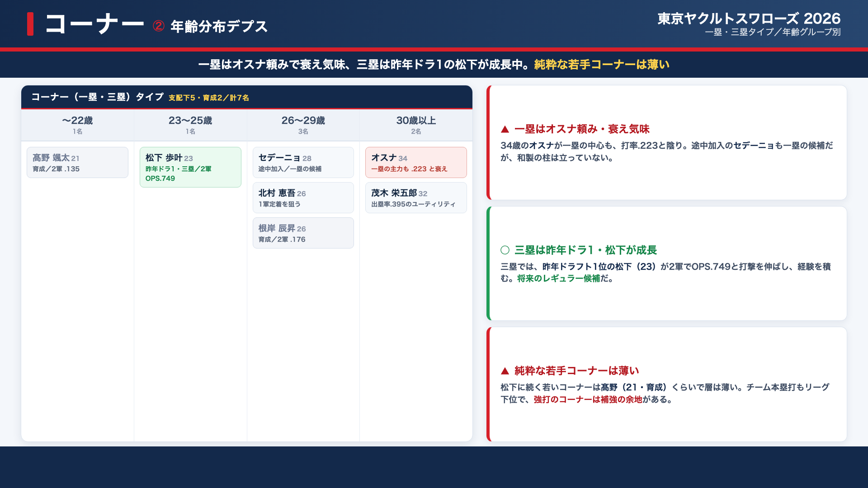This screenshot has height=488, width=868.
Task: Click the 純粋な若手コーナーは薄い card heading
Action: coord(576,371)
